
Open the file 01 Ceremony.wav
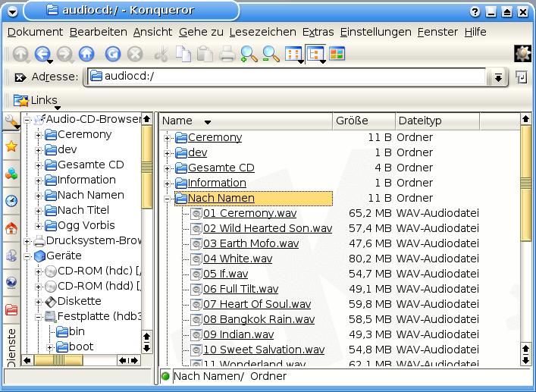tap(249, 213)
